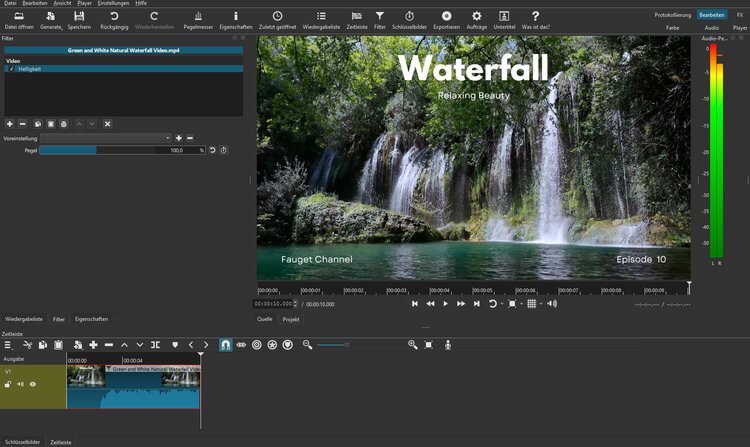750x447 pixels.
Task: Click Datei öffnen toolbar icon
Action: coord(19,21)
